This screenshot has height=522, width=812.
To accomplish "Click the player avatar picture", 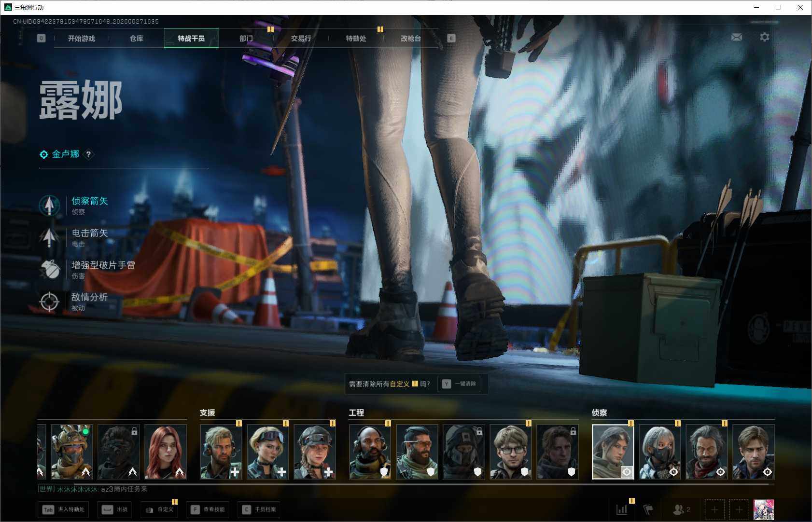I will click(764, 509).
